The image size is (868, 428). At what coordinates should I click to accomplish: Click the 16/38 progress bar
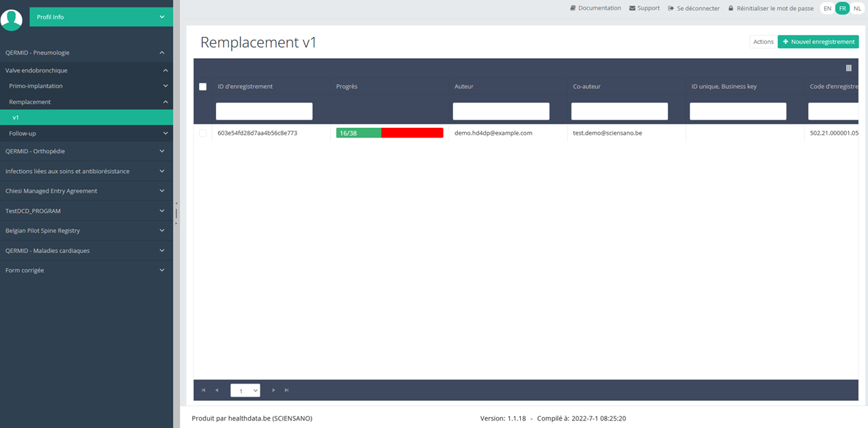[x=390, y=133]
